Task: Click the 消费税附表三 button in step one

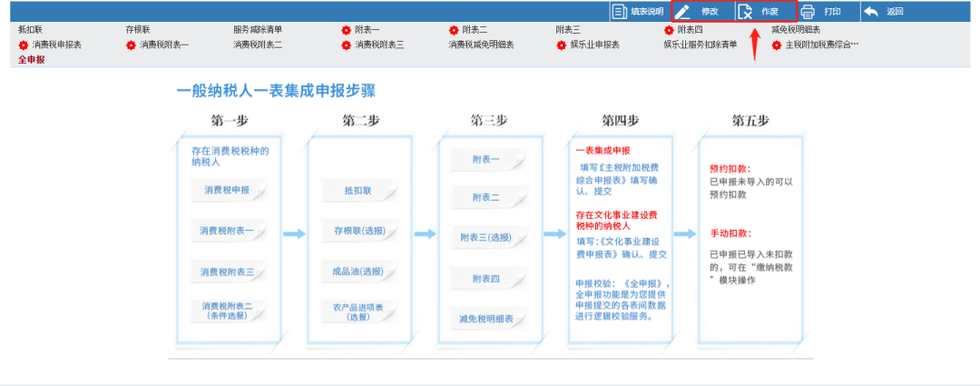Action: click(229, 272)
